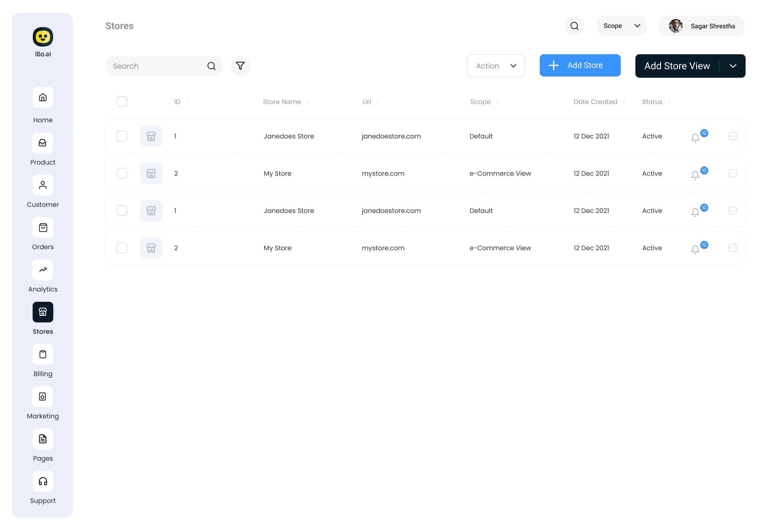
Task: Open Marketing from the sidebar
Action: (x=43, y=397)
